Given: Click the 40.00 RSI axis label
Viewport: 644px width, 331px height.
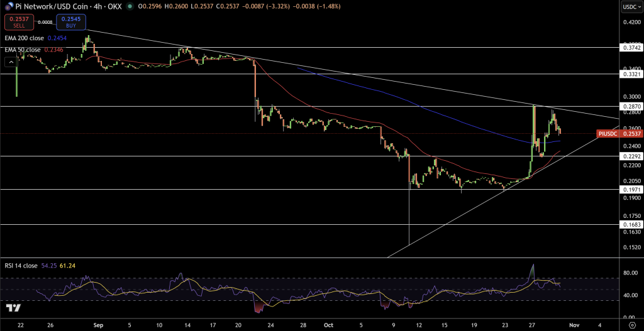Looking at the screenshot, I should tap(631, 295).
